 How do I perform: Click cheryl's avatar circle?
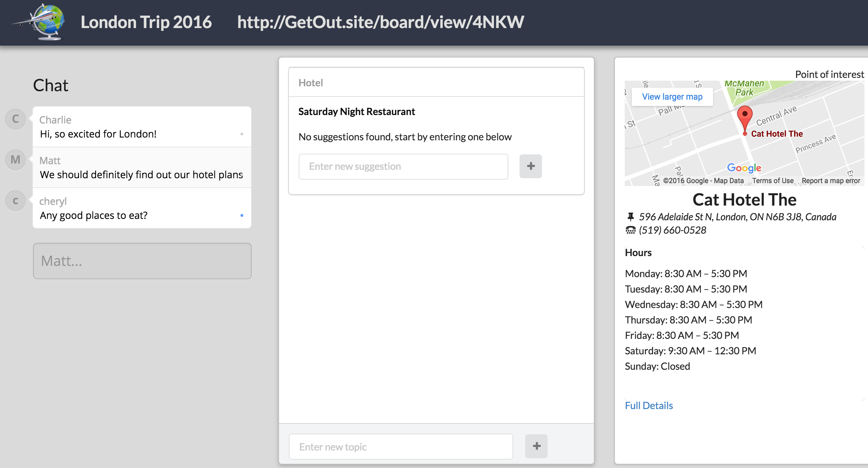15,201
